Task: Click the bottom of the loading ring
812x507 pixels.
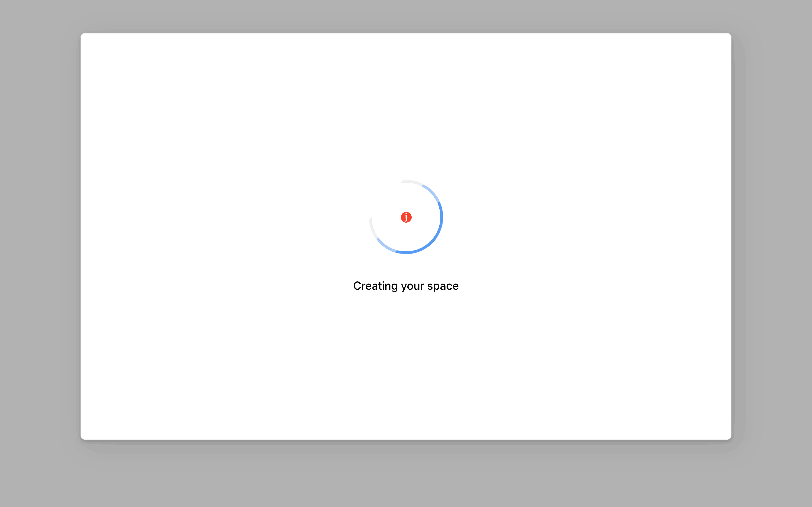Action: pyautogui.click(x=406, y=252)
